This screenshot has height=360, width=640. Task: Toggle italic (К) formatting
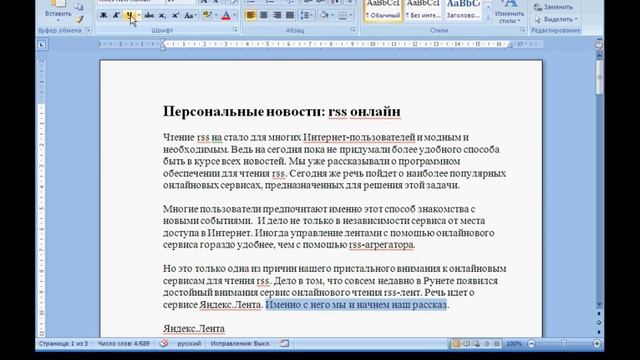click(x=116, y=16)
